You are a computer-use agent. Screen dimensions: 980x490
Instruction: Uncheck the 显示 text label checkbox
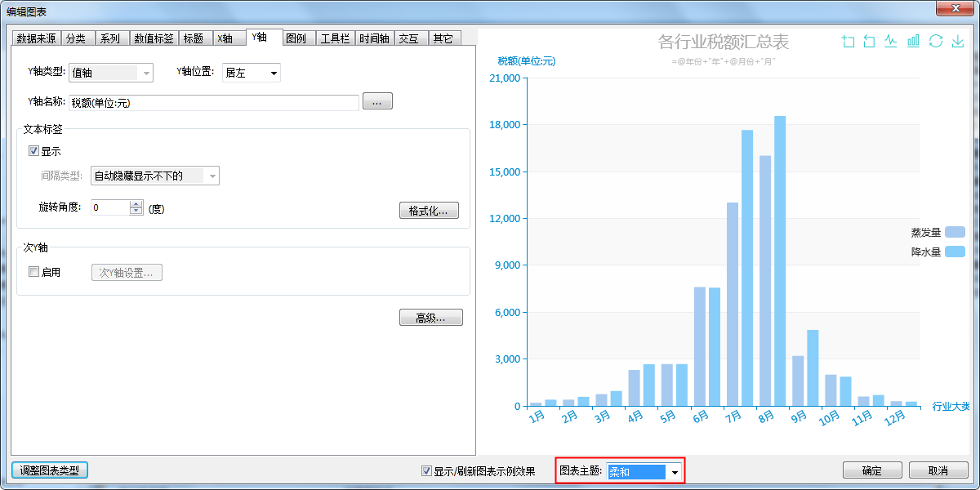tap(34, 151)
